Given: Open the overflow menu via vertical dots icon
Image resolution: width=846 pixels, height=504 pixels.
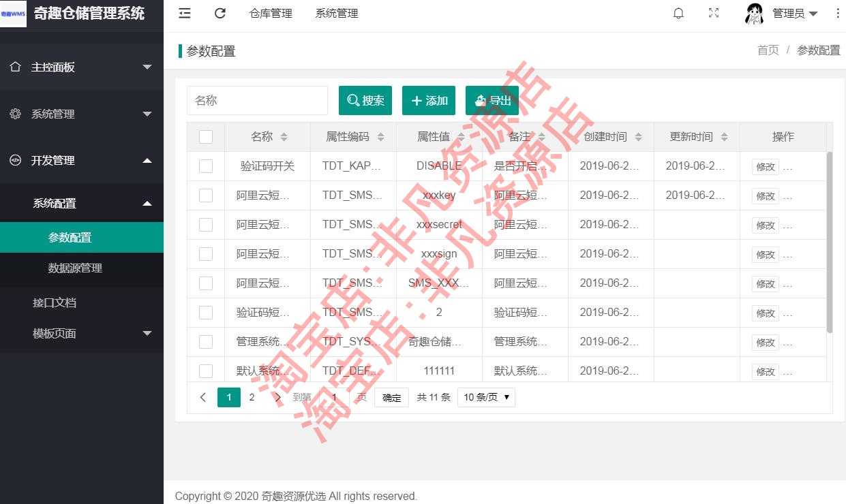Looking at the screenshot, I should coord(837,13).
